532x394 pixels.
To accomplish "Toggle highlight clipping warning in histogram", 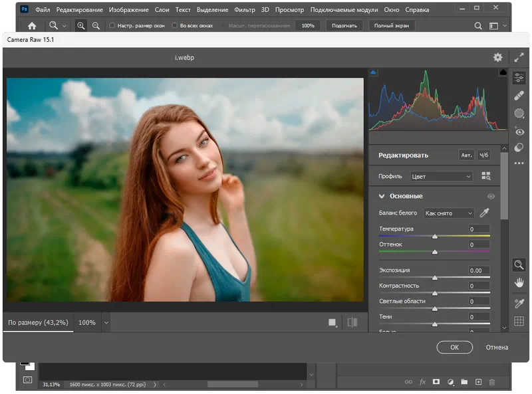I will pyautogui.click(x=503, y=72).
